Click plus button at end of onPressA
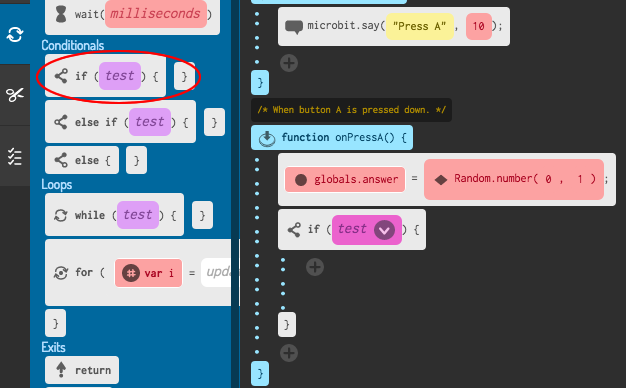Screen dimensions: 626x388 pyautogui.click(x=289, y=353)
